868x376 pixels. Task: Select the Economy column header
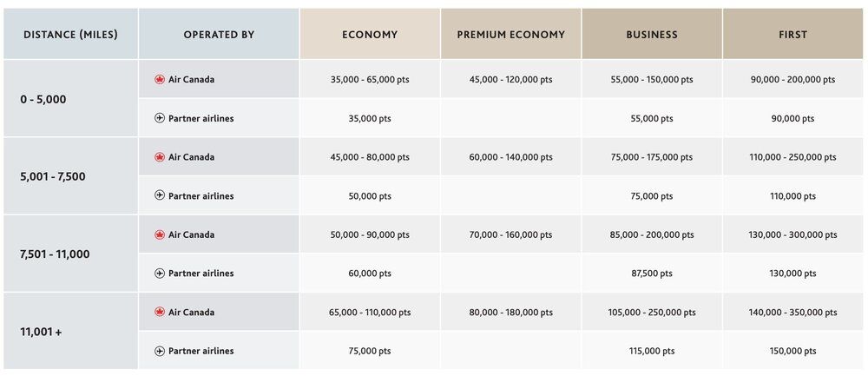pos(370,35)
